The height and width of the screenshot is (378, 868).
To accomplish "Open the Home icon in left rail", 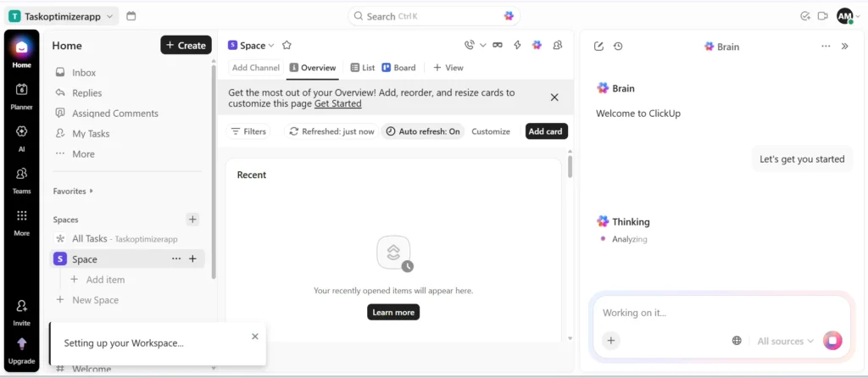I will (21, 48).
